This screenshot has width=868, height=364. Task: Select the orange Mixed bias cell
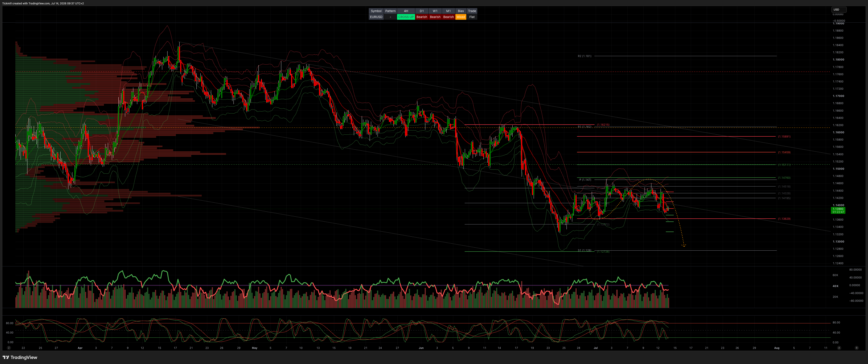461,17
